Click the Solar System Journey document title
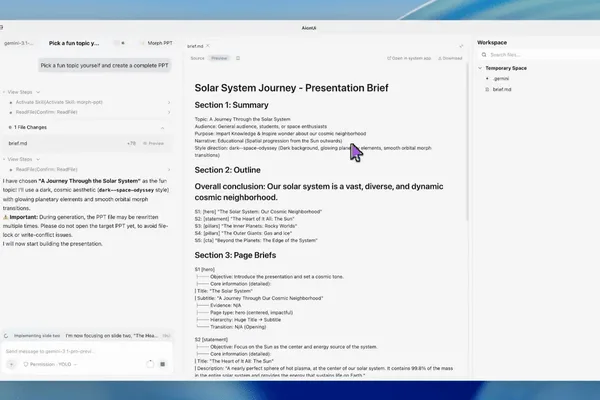The height and width of the screenshot is (400, 600). [x=291, y=88]
